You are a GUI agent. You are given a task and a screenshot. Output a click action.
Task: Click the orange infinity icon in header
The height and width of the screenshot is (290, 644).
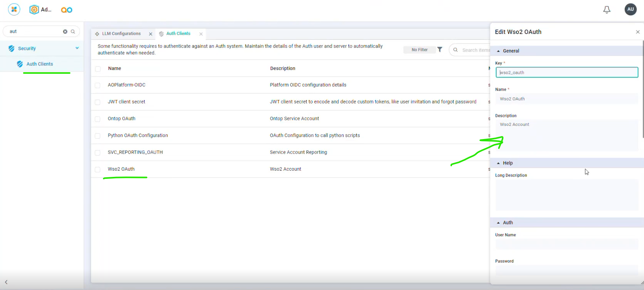click(66, 10)
